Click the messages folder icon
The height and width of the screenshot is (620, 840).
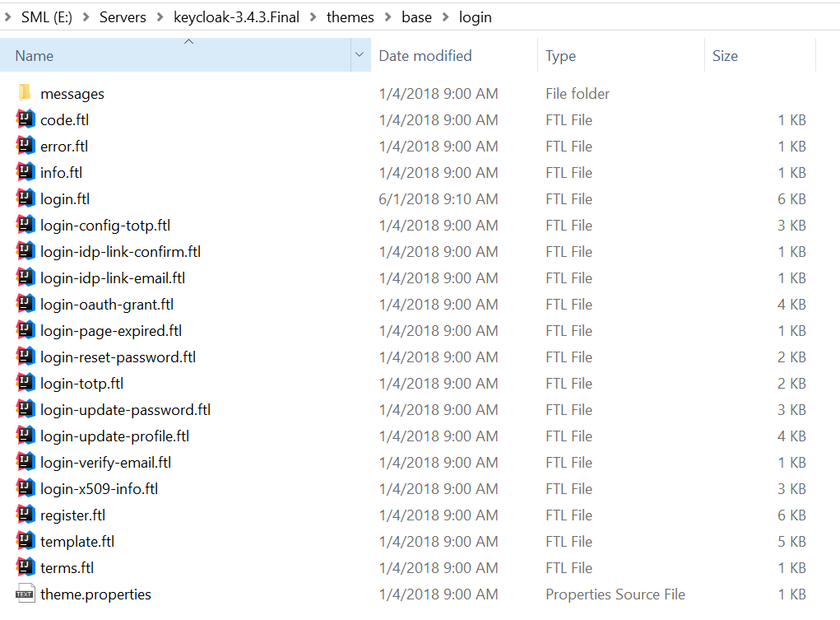point(26,93)
